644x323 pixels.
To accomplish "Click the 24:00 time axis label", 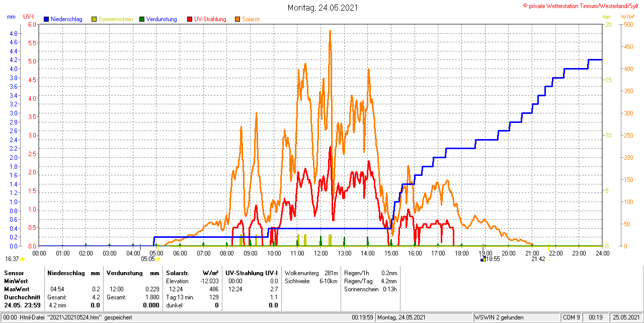I will click(602, 252).
